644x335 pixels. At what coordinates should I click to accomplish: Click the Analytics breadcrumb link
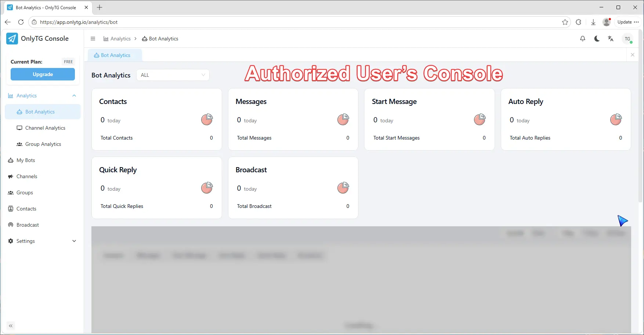click(120, 39)
